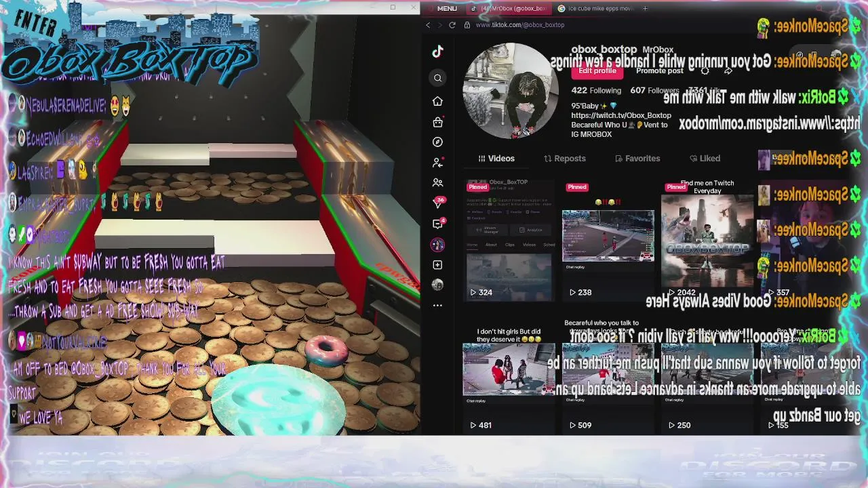
Task: Open profile settings gear icon
Action: (705, 70)
